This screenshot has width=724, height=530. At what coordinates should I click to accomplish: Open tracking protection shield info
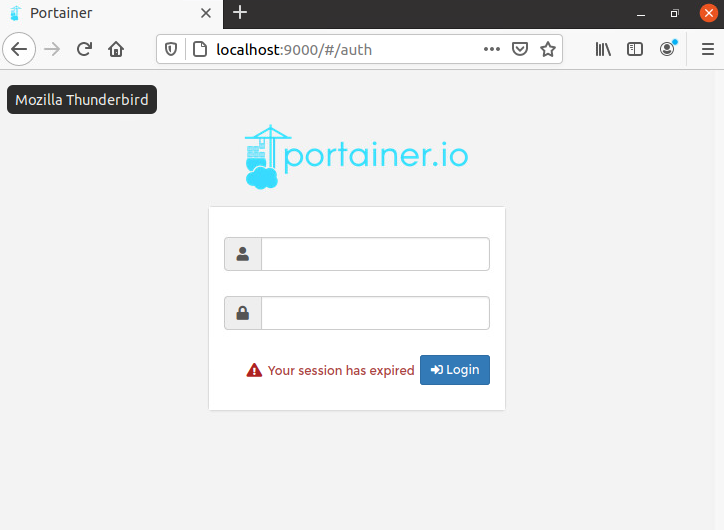pyautogui.click(x=171, y=49)
